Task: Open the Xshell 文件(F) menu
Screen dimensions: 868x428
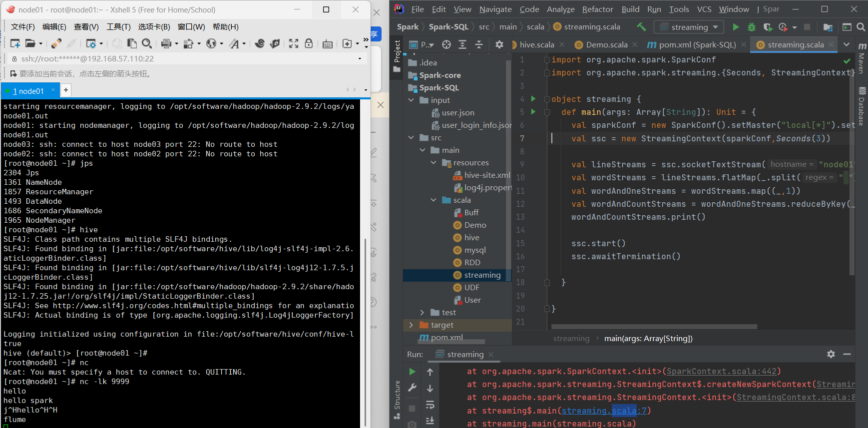Action: point(23,27)
